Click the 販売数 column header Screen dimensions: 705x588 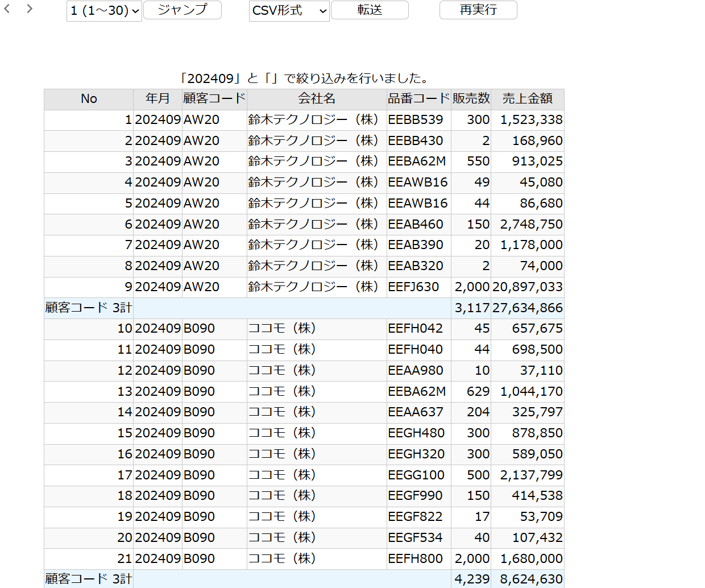pyautogui.click(x=471, y=98)
